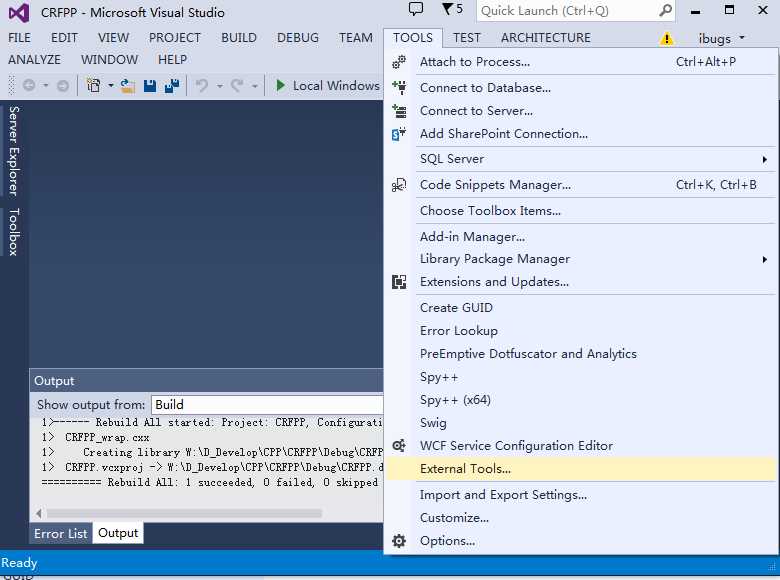Click the Quick Launch search magnifier icon
The width and height of the screenshot is (780, 580).
665,10
